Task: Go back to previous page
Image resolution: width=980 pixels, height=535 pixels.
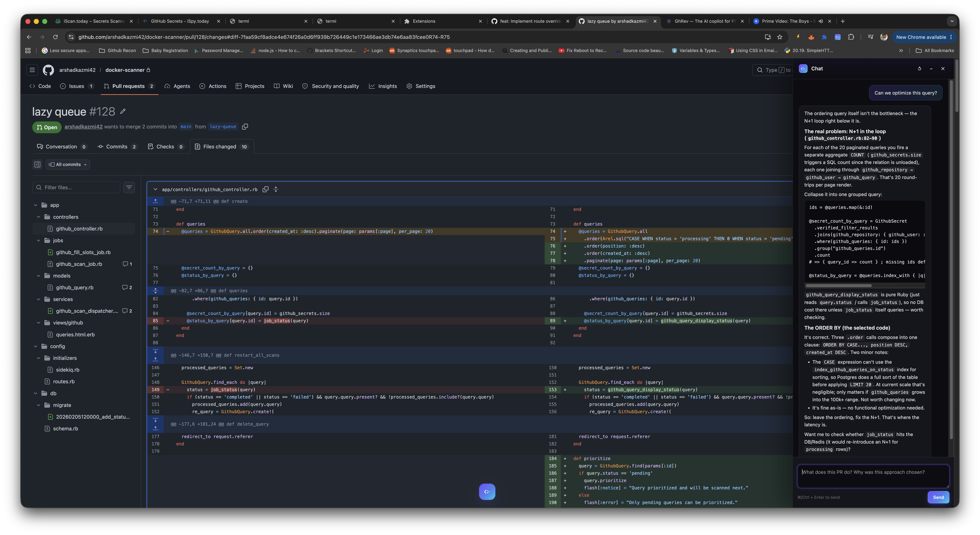Action: pos(29,37)
